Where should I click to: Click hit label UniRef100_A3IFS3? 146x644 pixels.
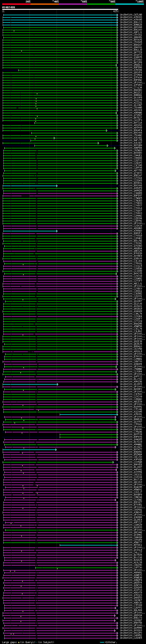131,590
